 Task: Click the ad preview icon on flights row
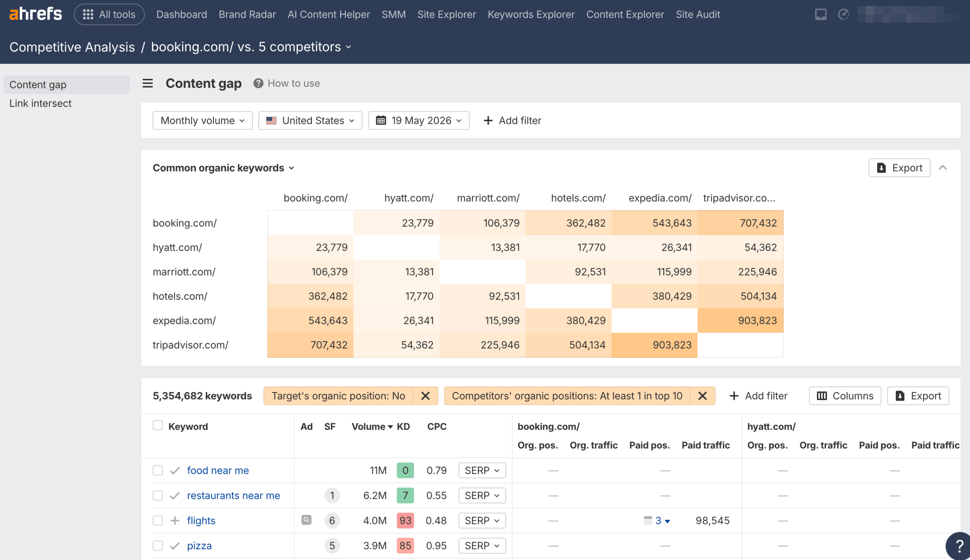306,520
